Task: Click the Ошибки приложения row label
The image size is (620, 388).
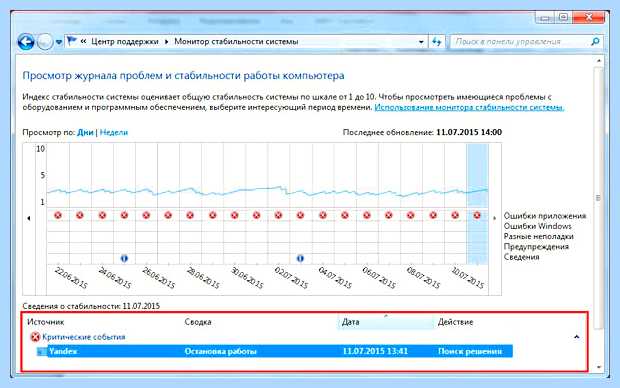Action: click(x=544, y=216)
